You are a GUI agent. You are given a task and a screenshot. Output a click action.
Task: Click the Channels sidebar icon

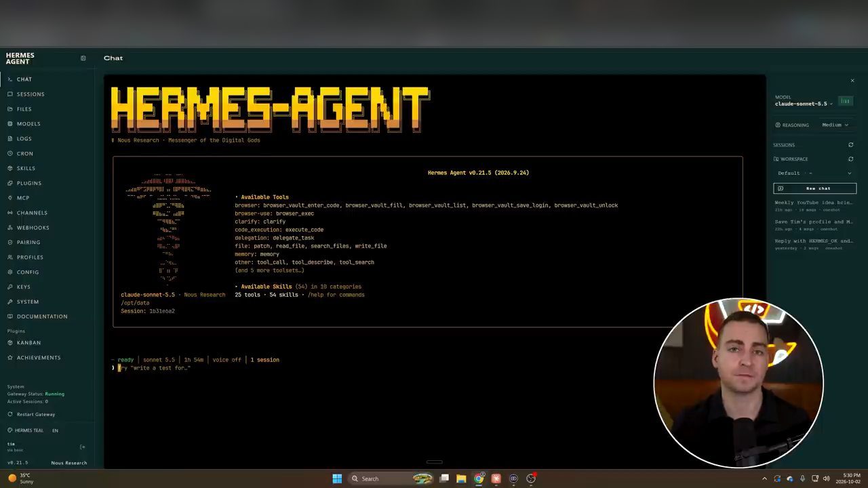click(10, 213)
